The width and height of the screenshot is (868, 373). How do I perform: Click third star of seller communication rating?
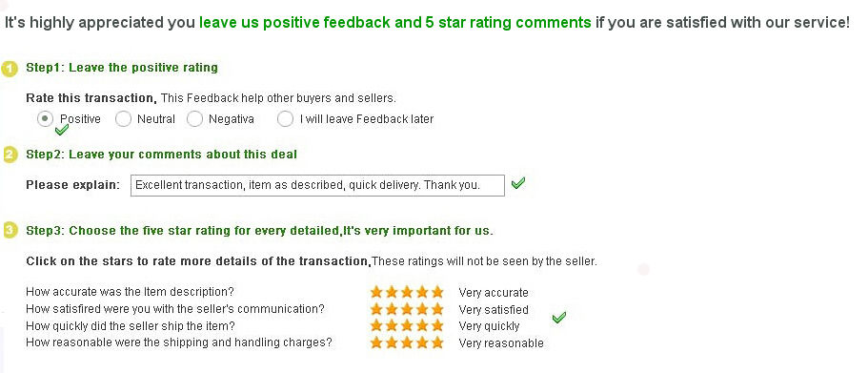pos(407,309)
